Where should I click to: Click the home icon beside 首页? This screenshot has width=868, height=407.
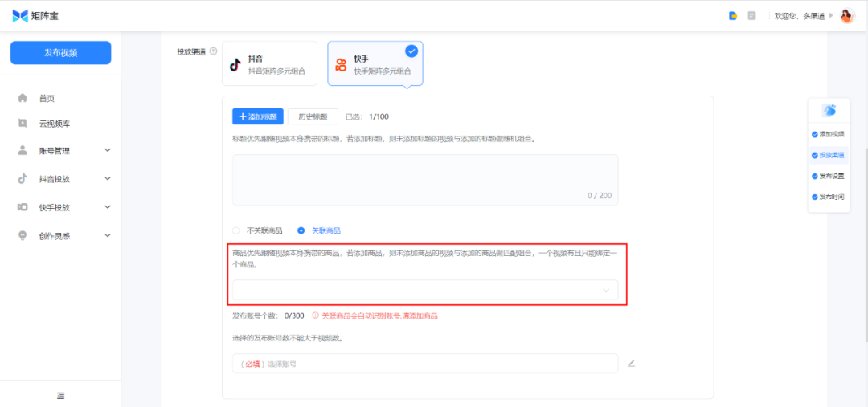(x=23, y=98)
